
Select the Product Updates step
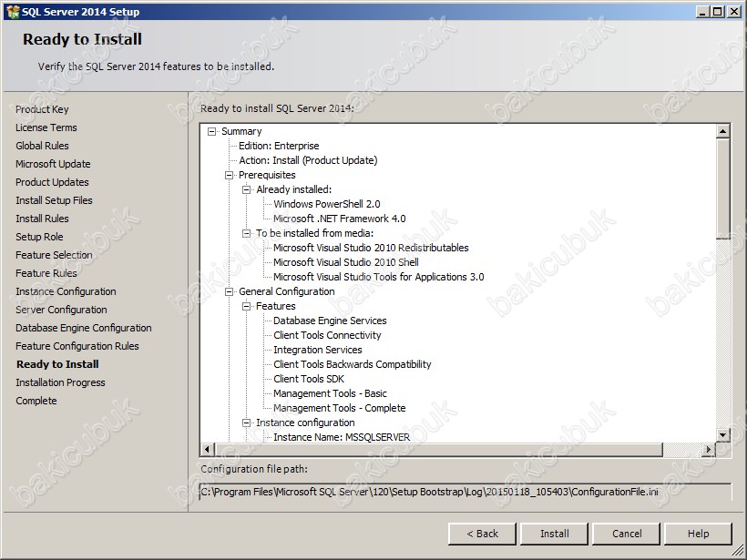coord(52,182)
